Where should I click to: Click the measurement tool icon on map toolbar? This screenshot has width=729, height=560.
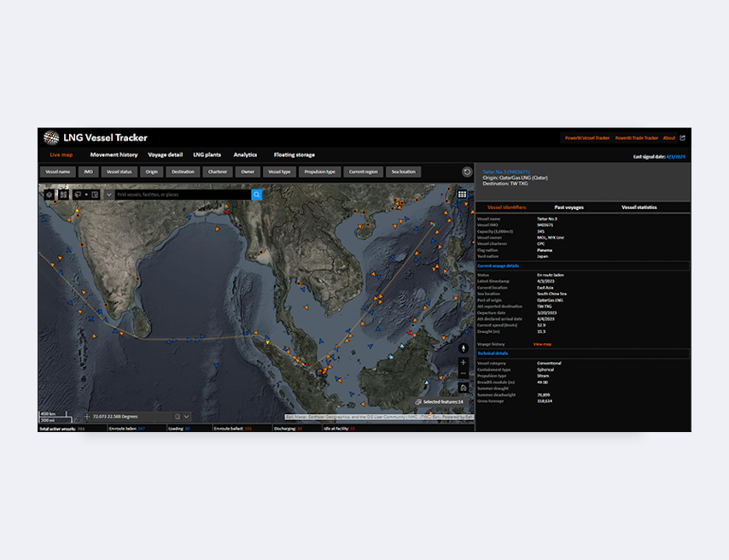point(95,195)
